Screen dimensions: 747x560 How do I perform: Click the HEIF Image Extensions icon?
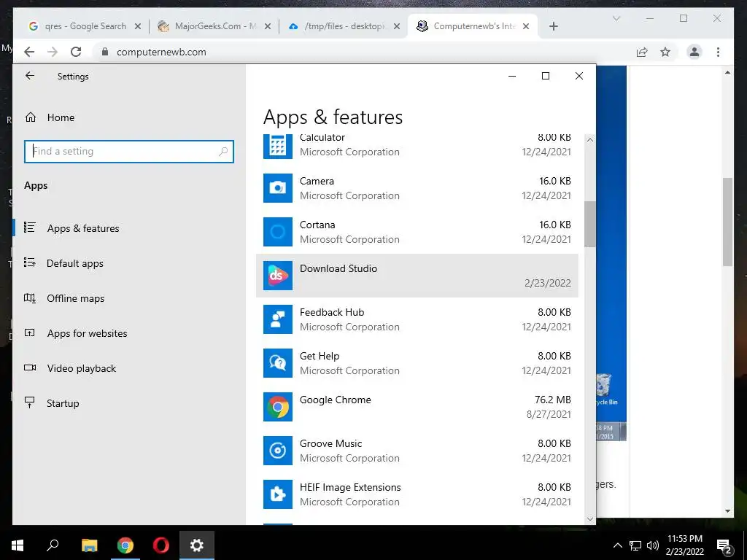pyautogui.click(x=278, y=494)
